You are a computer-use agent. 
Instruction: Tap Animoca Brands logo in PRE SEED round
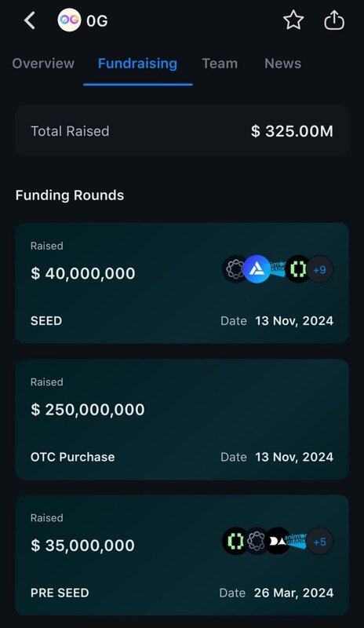pos(297,541)
